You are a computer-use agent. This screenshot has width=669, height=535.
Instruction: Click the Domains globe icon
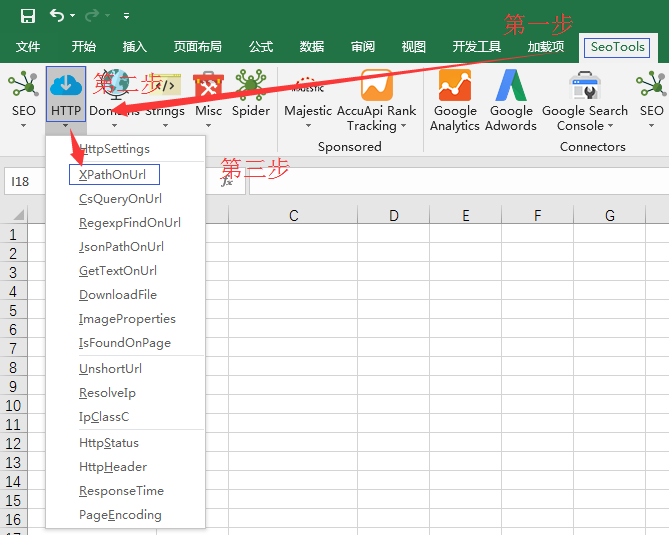pyautogui.click(x=115, y=84)
